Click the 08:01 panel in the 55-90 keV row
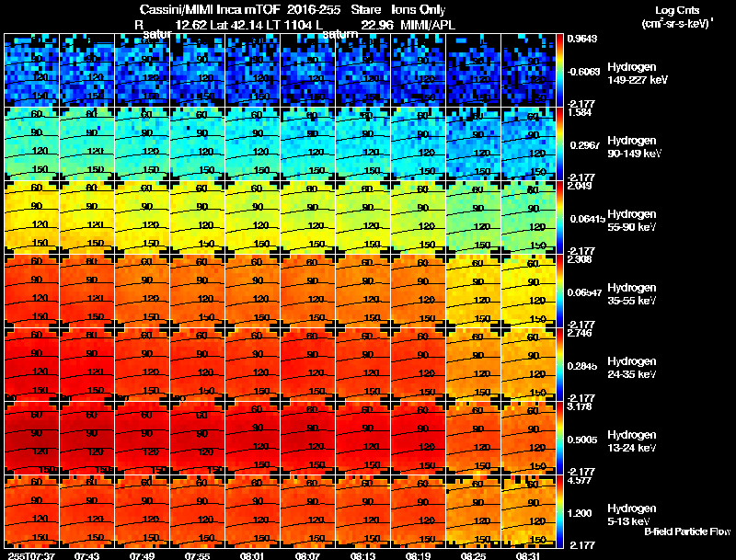The width and height of the screenshot is (736, 560). (x=252, y=218)
